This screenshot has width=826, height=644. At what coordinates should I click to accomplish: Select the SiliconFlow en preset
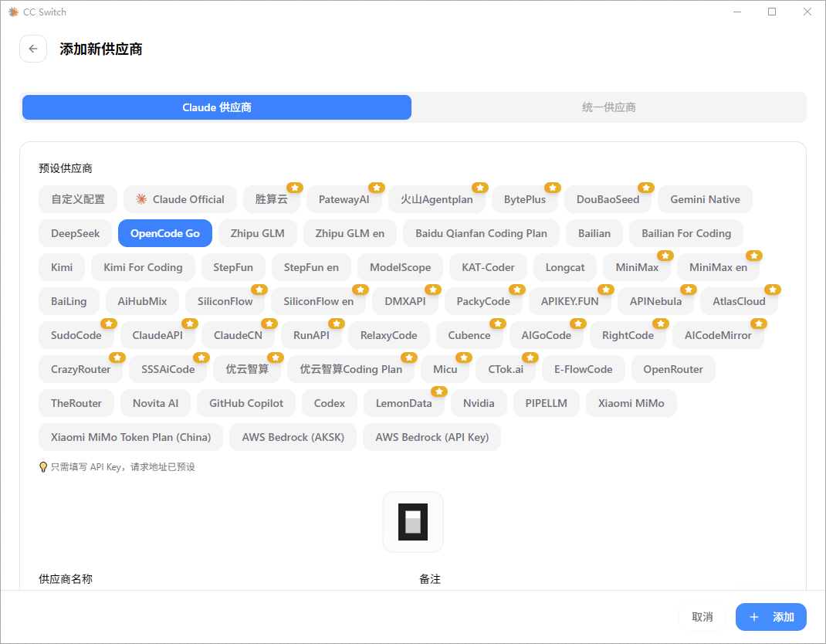318,301
